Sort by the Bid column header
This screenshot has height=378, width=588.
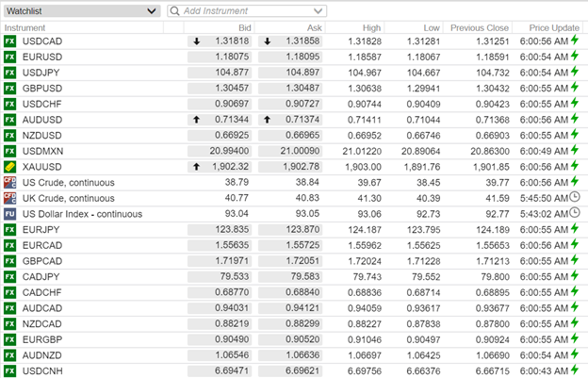point(244,28)
